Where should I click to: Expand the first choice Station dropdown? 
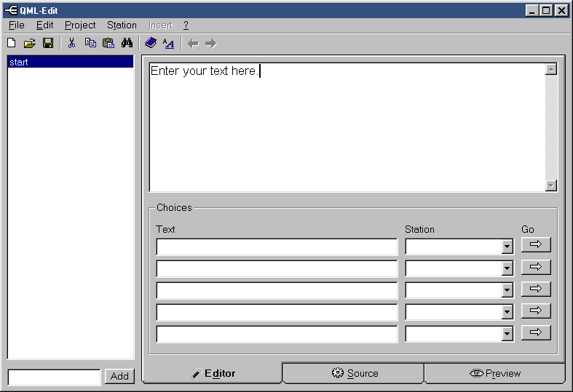coord(507,247)
